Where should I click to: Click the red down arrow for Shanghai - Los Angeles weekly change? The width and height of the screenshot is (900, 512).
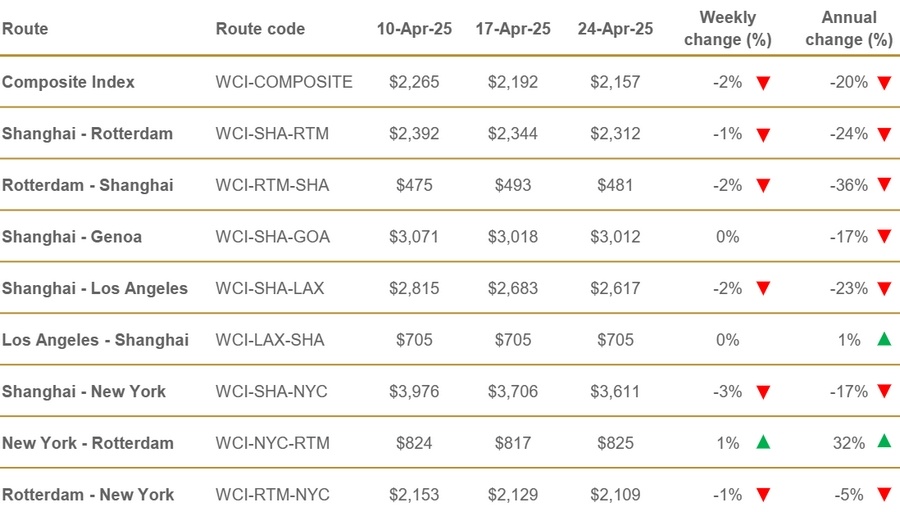click(x=763, y=289)
